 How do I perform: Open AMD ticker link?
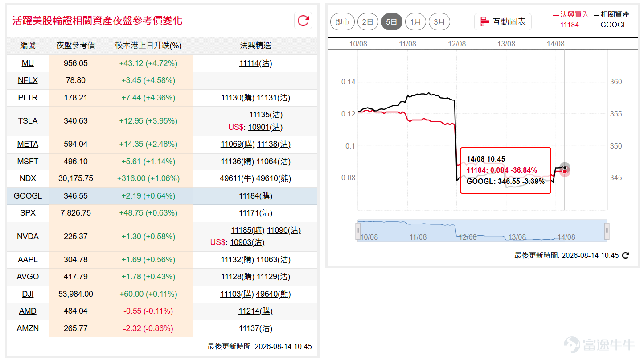click(28, 311)
